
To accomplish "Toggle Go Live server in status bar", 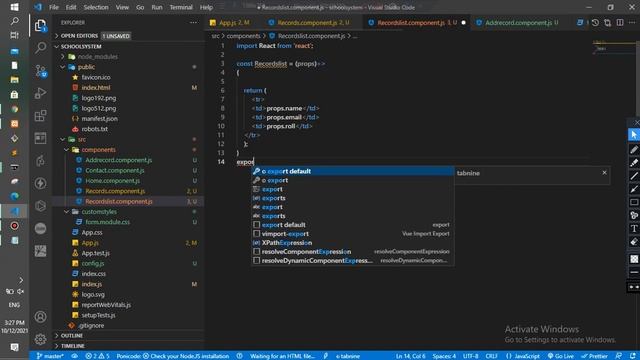I will 560,356.
